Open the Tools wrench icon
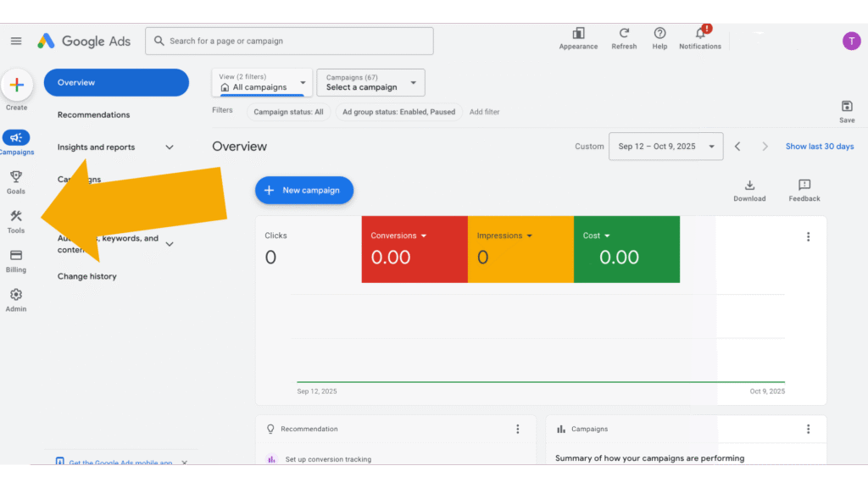 tap(16, 217)
